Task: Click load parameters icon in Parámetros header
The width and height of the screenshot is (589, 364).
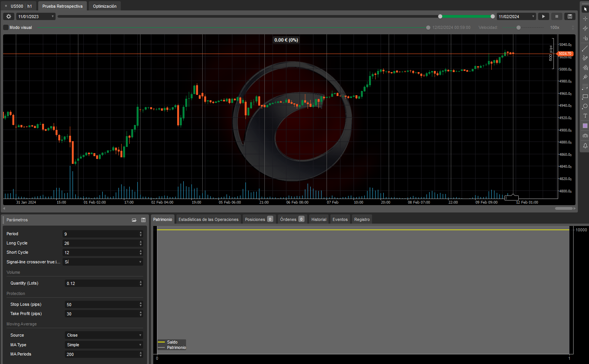Action: click(x=134, y=220)
